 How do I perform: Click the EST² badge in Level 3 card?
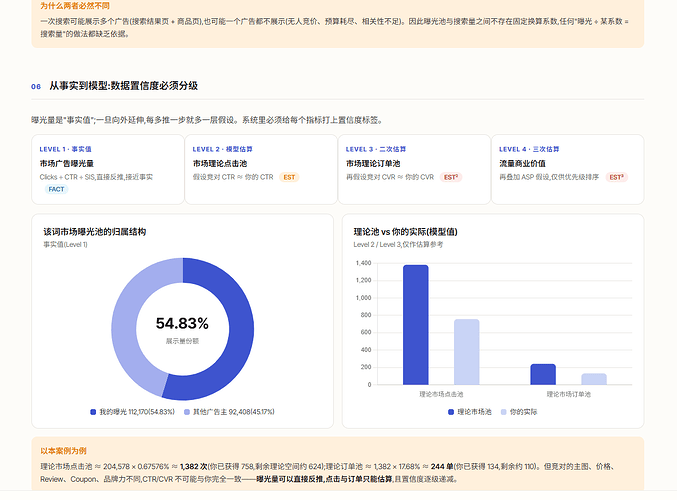click(x=451, y=177)
